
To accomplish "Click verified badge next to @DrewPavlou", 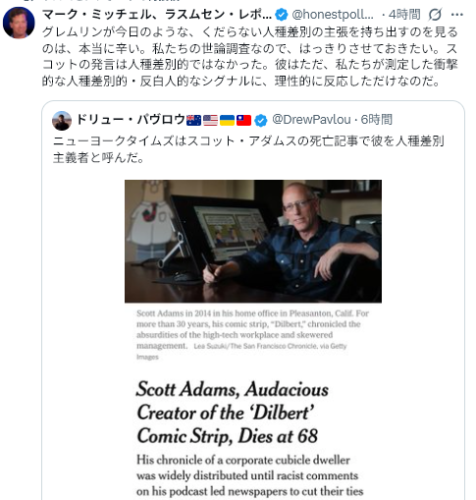I will click(x=261, y=120).
